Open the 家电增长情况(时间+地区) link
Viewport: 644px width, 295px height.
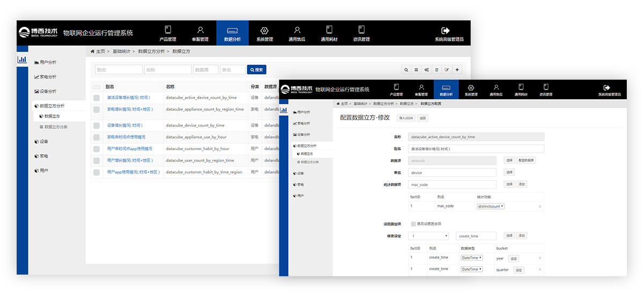tap(130, 109)
